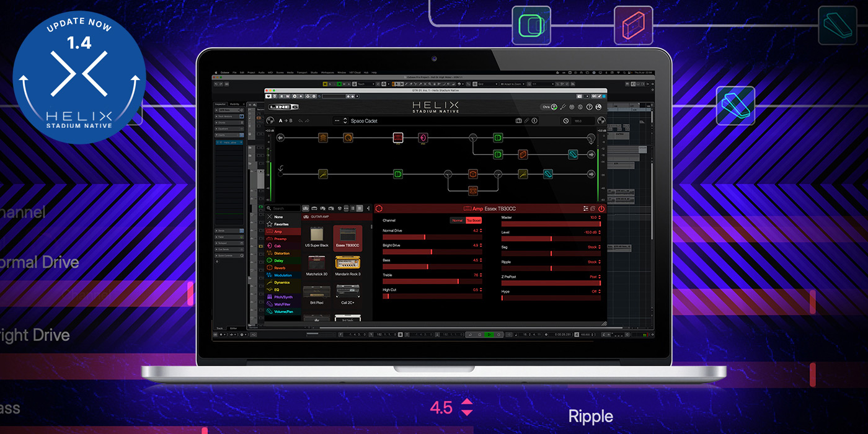Select the Delay category icon
This screenshot has height=434, width=868.
[x=269, y=261]
